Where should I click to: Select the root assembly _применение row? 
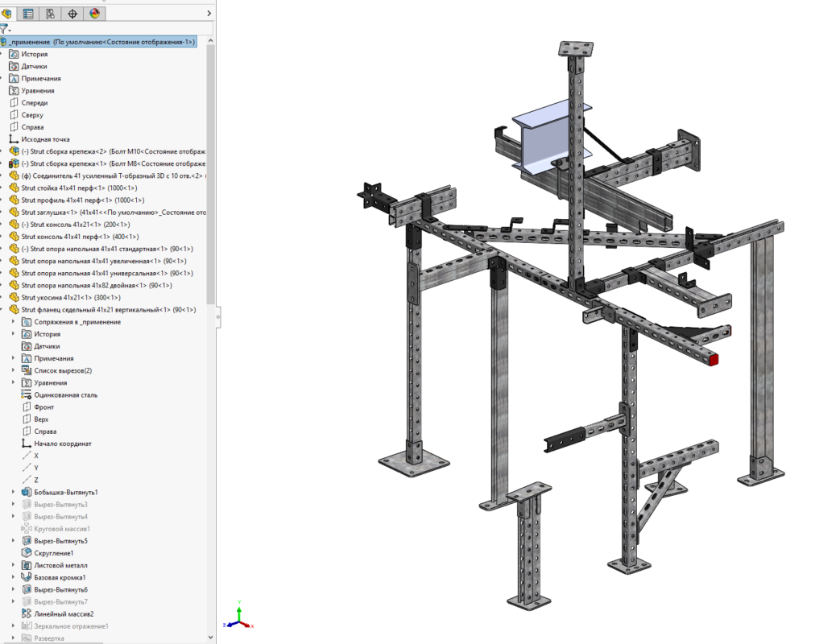(98, 42)
